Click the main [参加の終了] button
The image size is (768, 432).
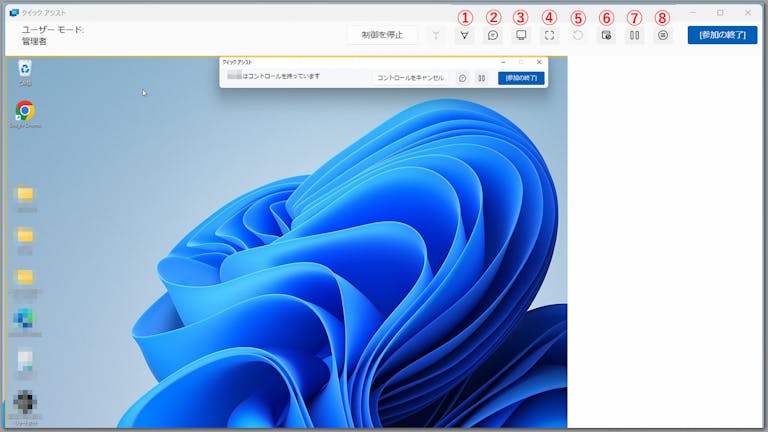tap(722, 35)
